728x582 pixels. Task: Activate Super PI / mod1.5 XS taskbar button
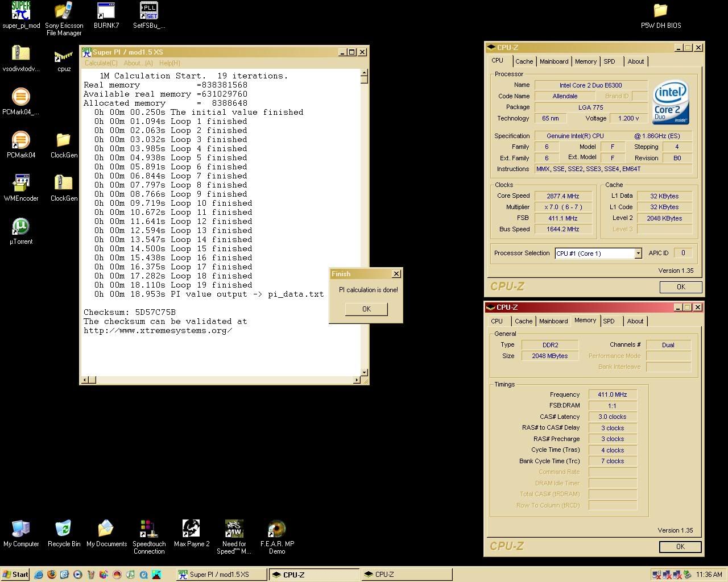222,575
